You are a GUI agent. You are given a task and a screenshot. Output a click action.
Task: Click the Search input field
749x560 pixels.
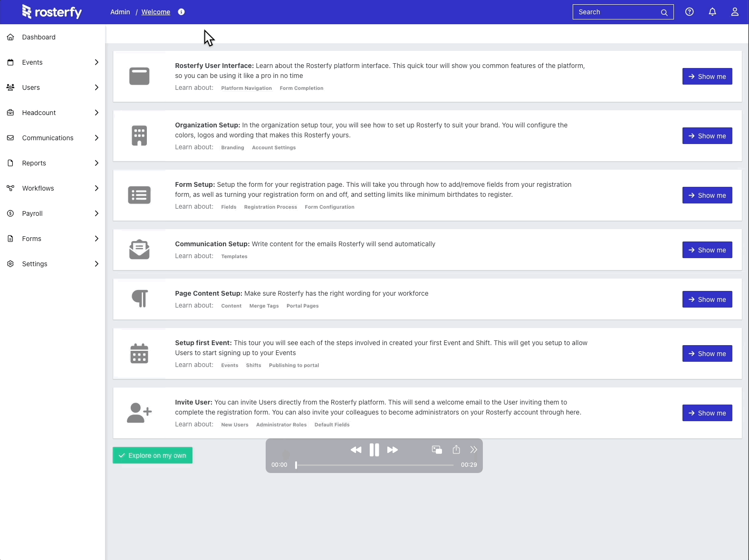pos(623,12)
